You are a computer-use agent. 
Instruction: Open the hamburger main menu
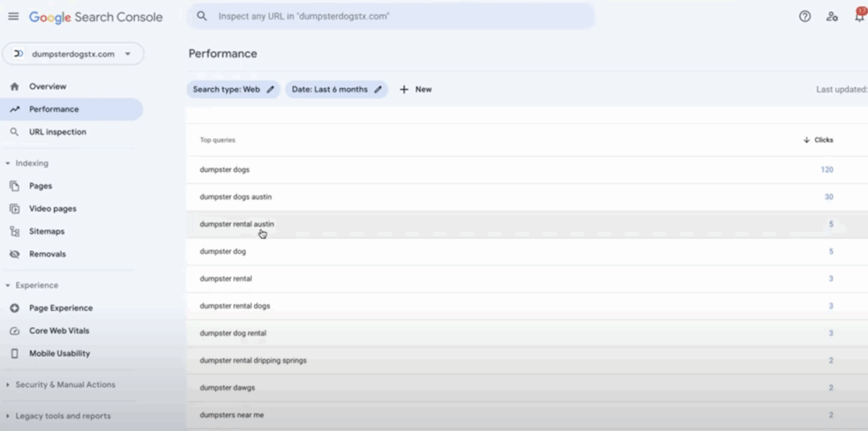14,16
